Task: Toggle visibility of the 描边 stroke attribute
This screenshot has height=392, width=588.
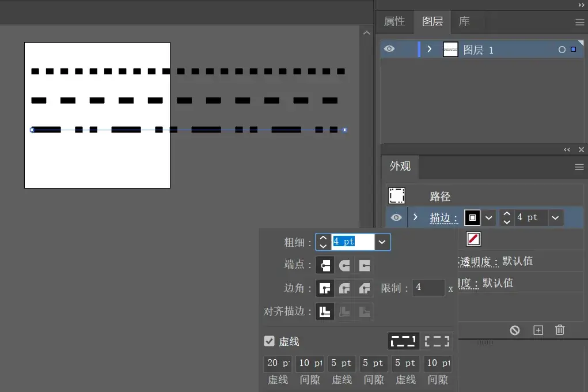Action: 396,217
